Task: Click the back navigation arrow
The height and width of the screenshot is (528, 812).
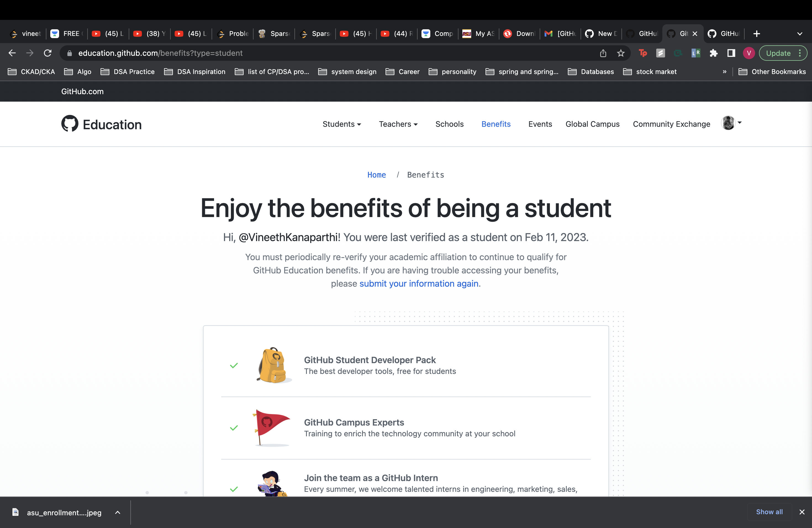Action: click(x=12, y=53)
